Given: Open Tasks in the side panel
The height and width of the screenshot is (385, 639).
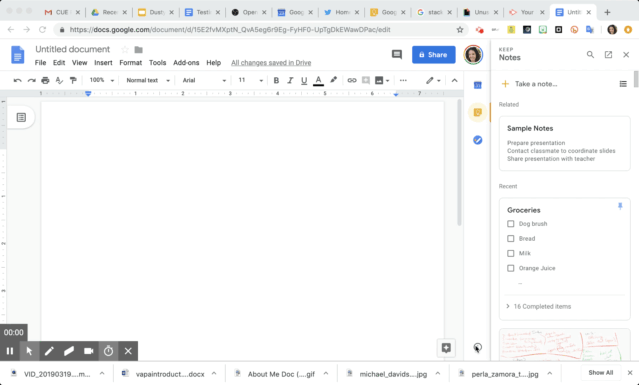Looking at the screenshot, I should coord(478,140).
